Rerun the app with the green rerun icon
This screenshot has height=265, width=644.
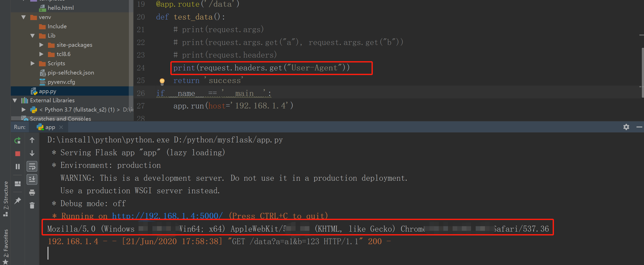17,140
